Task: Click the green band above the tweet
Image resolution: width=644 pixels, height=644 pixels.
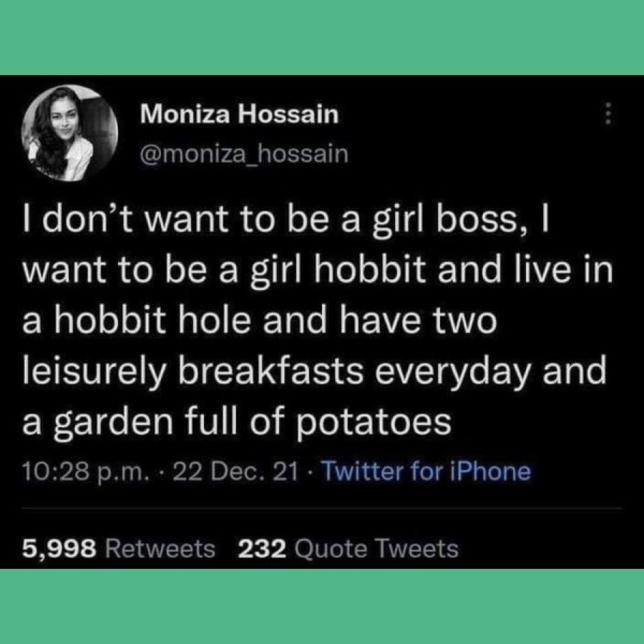Action: pyautogui.click(x=322, y=37)
